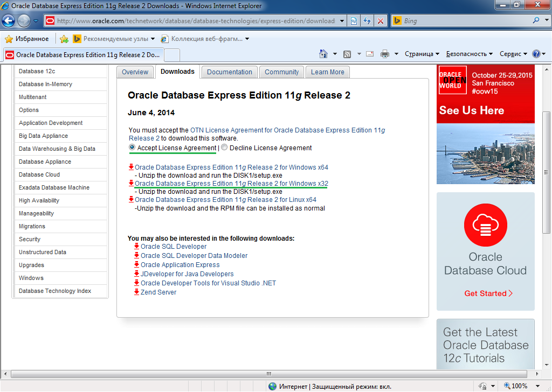Expand the Home icon dropdown arrow

[x=335, y=54]
